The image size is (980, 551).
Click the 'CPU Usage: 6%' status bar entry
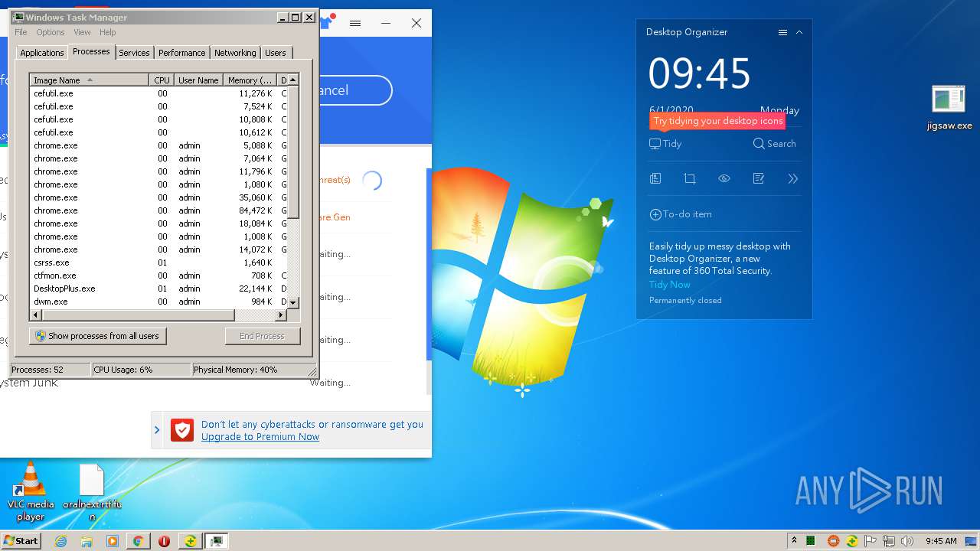pyautogui.click(x=141, y=370)
